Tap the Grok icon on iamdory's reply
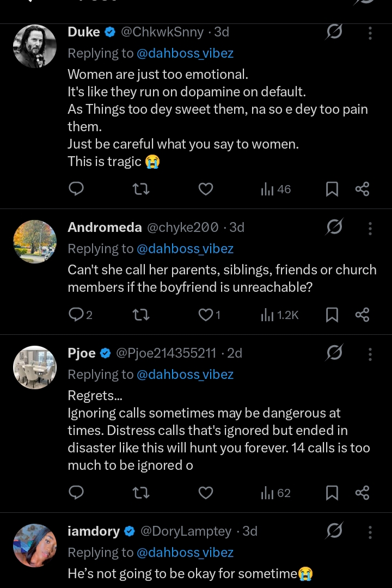Viewport: 392px width, 588px height. tap(334, 531)
